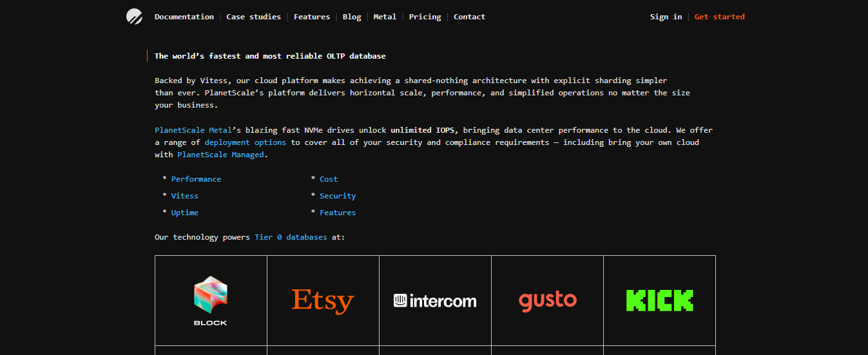Click the Get started link
Image resolution: width=868 pixels, height=355 pixels.
(x=719, y=17)
